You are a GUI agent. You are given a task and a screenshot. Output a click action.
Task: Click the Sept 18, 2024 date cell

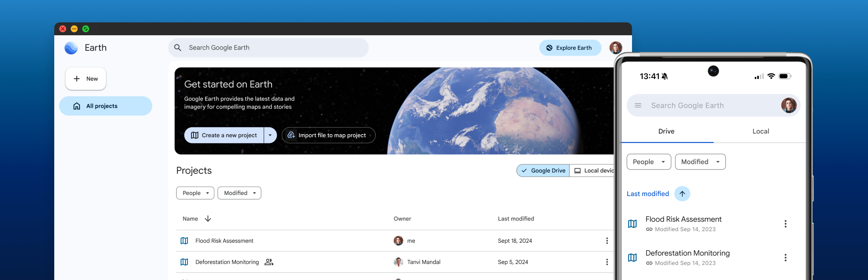(x=515, y=241)
